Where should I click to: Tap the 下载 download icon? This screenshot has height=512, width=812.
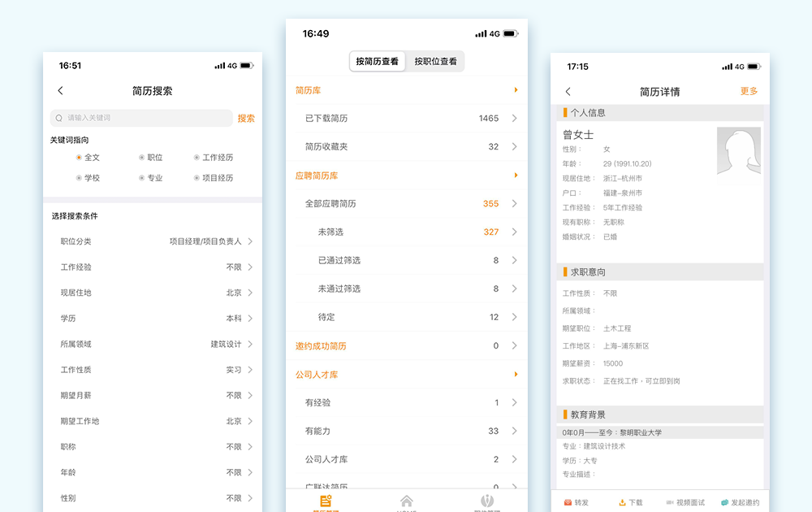click(623, 502)
